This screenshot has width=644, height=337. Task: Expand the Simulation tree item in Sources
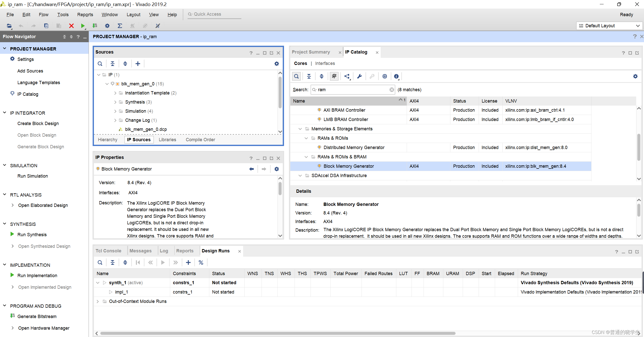pyautogui.click(x=115, y=111)
